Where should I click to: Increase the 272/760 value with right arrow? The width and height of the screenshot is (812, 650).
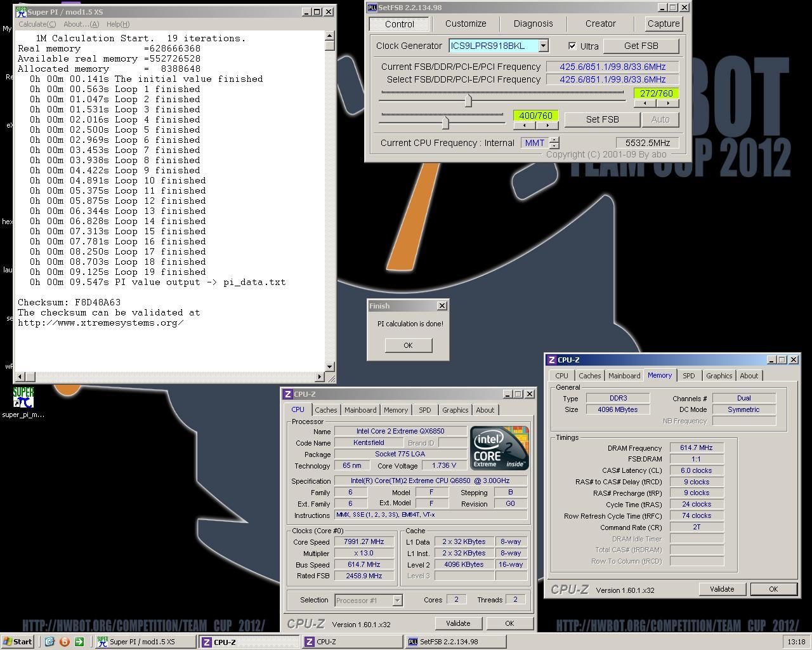click(667, 103)
